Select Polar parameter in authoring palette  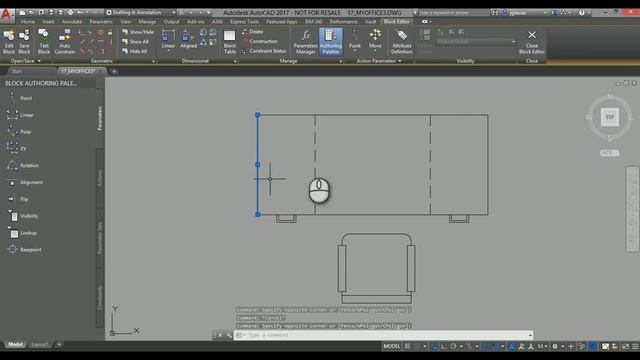[x=19, y=131]
